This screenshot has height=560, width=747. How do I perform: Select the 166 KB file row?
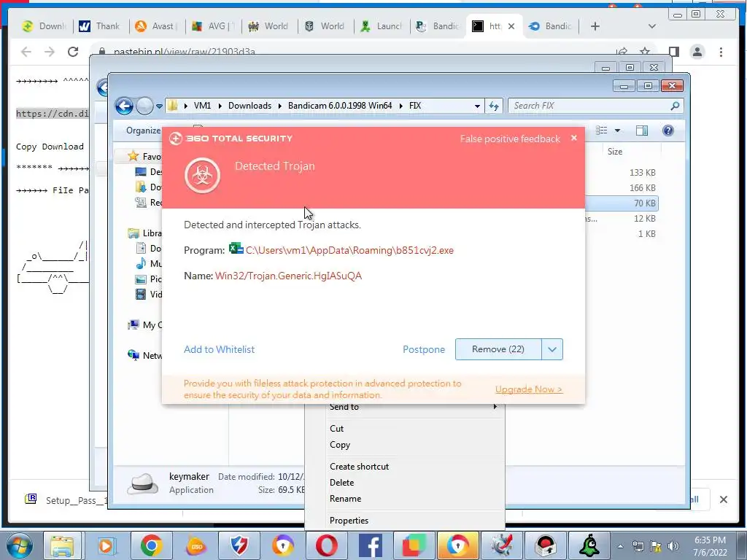(622, 188)
